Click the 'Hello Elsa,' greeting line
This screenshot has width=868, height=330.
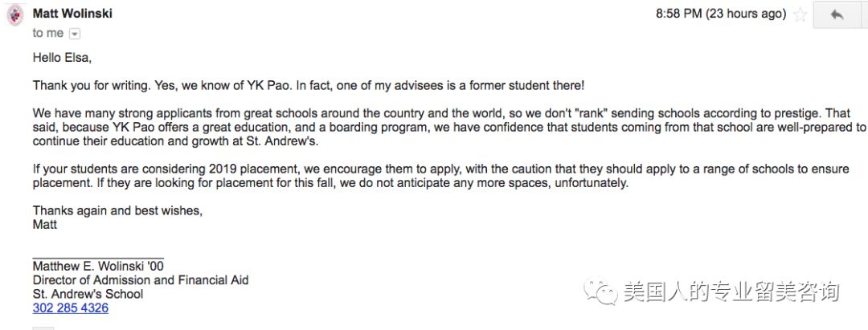[61, 58]
